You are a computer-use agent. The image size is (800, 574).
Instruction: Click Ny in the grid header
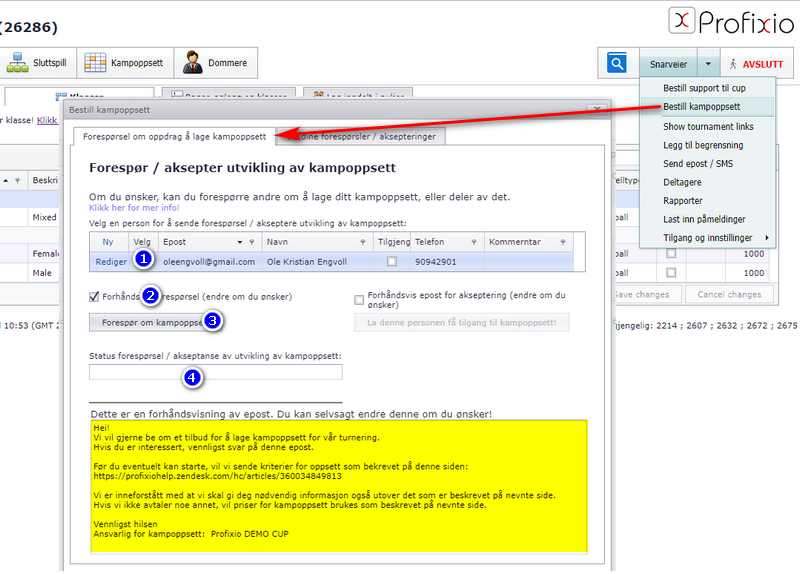click(108, 242)
